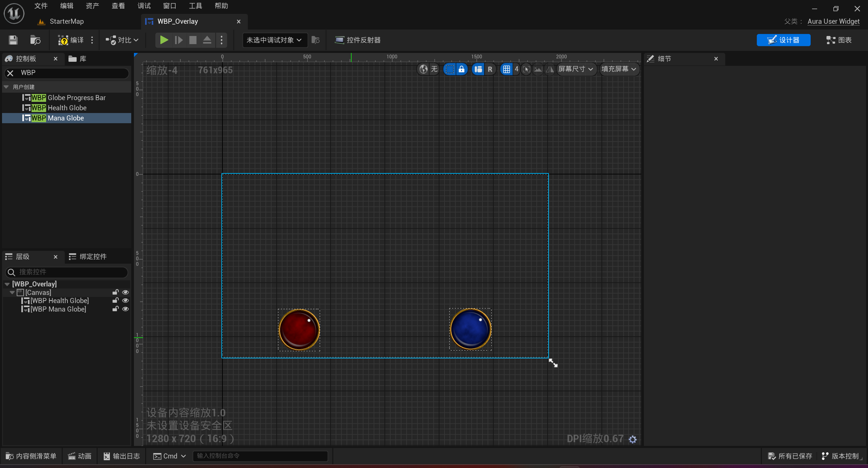Collapse the 用户创建 category

[x=6, y=87]
